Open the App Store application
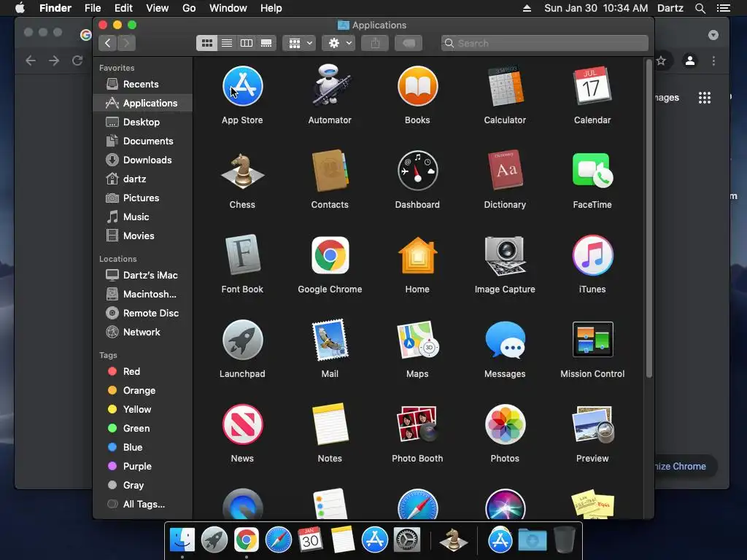 (242, 86)
